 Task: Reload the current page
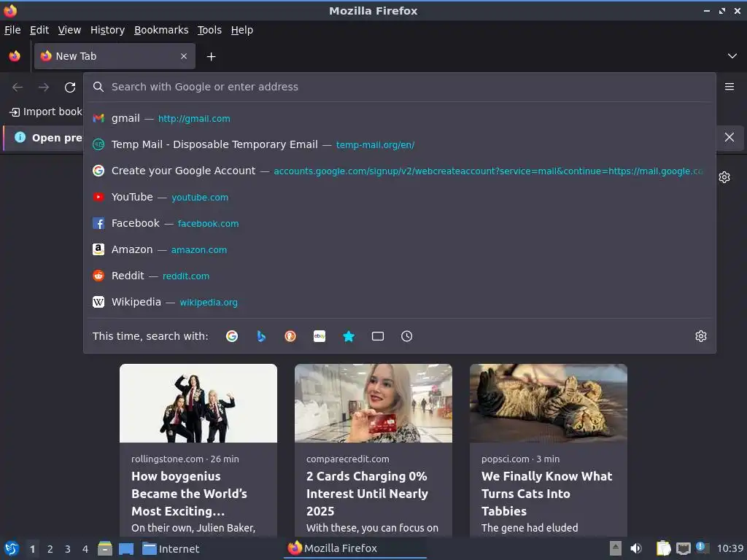[70, 87]
